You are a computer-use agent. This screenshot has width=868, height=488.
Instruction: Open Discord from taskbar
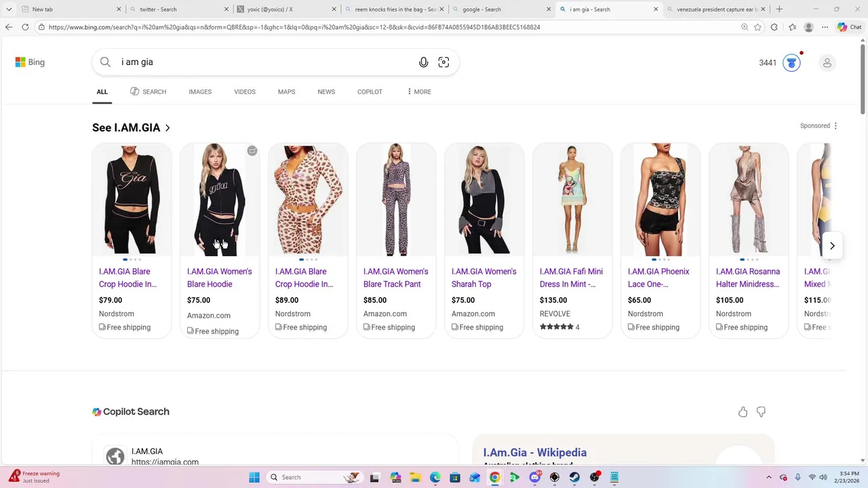[x=535, y=477]
